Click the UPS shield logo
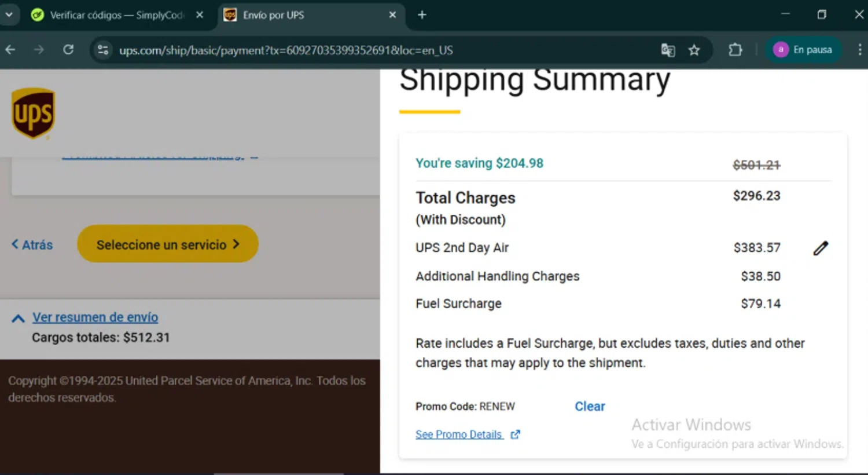Image resolution: width=868 pixels, height=475 pixels. [x=34, y=114]
